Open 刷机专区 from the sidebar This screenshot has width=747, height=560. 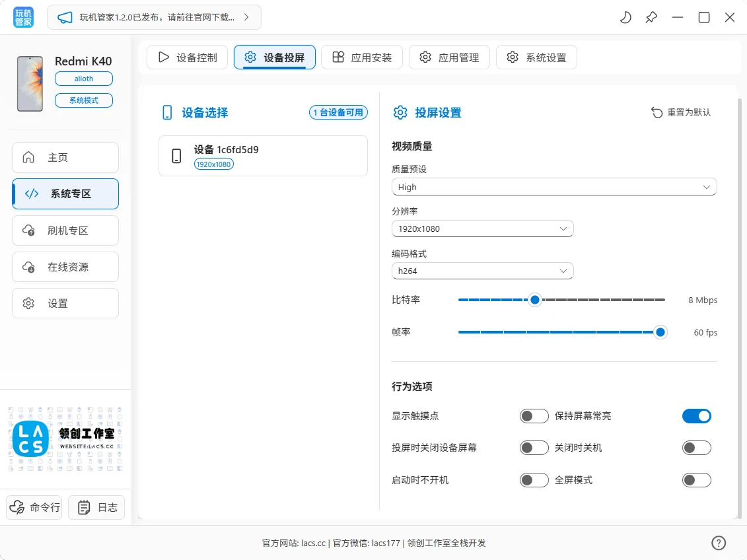(x=65, y=230)
